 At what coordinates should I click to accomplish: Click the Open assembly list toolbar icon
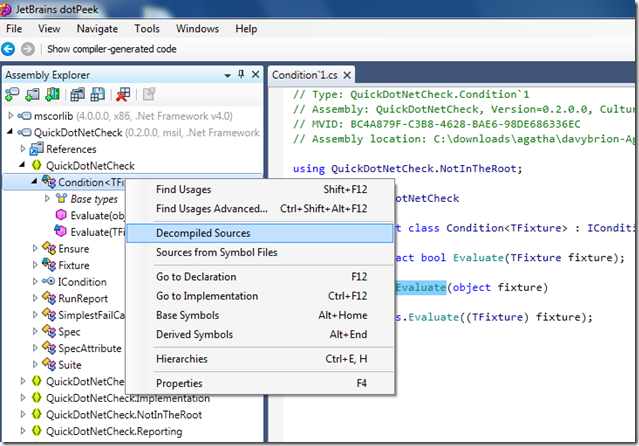[77, 94]
